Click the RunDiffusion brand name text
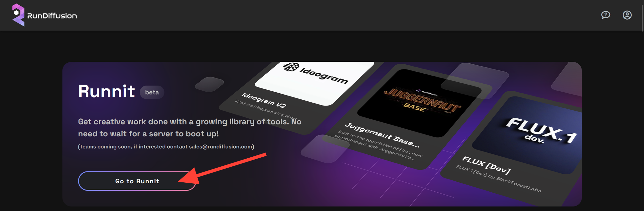Viewport: 644px width, 211px height. [x=52, y=16]
